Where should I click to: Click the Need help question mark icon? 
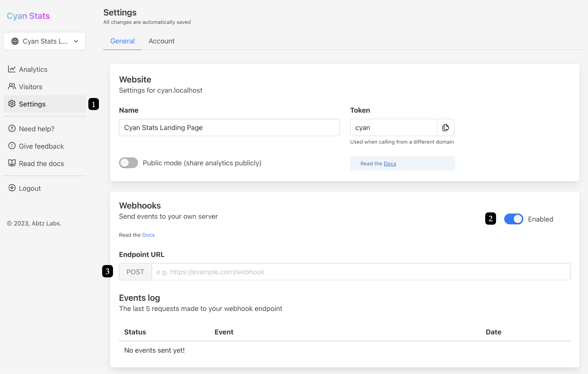click(x=12, y=129)
